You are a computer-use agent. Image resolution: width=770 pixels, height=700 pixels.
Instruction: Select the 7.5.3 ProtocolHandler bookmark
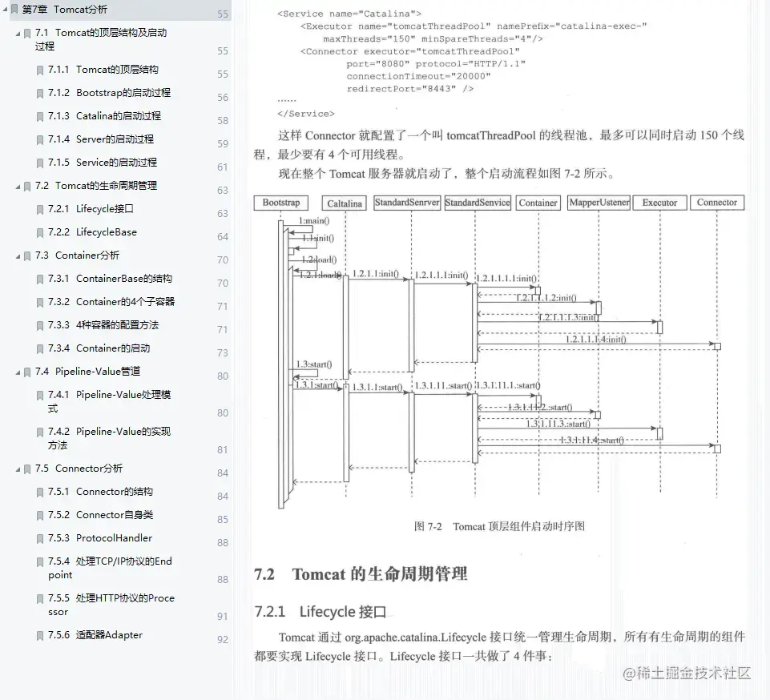point(100,538)
